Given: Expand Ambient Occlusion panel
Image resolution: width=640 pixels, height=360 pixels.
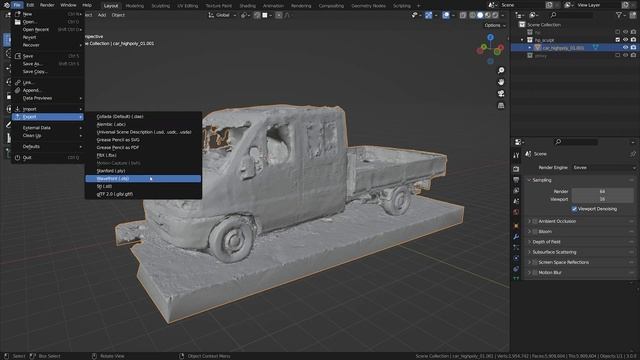Looking at the screenshot, I should tap(529, 221).
